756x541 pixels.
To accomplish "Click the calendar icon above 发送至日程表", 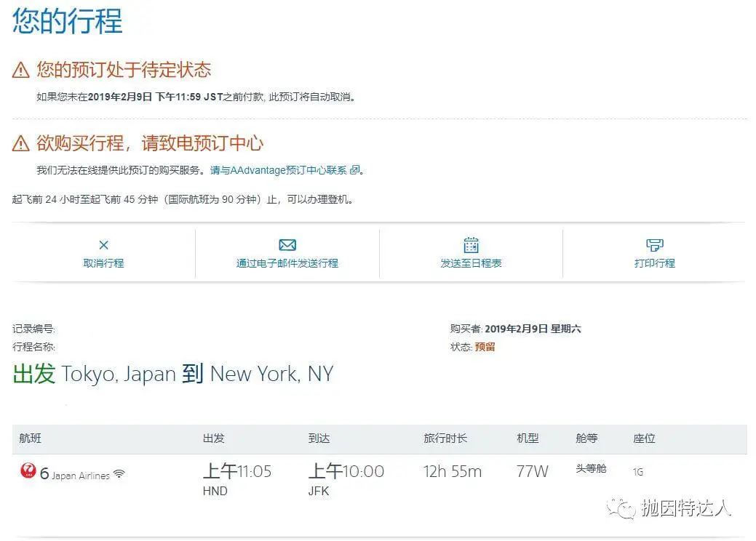I will pyautogui.click(x=471, y=244).
